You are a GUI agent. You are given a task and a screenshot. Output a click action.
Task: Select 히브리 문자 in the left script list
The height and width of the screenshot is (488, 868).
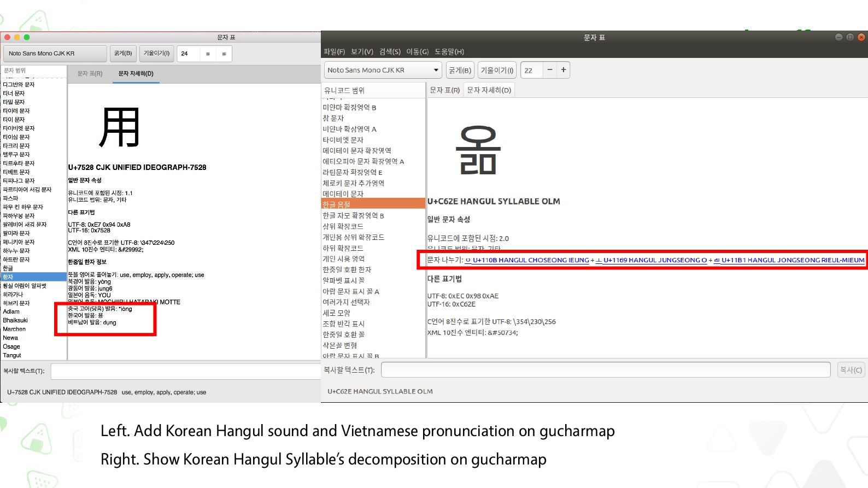coord(33,303)
